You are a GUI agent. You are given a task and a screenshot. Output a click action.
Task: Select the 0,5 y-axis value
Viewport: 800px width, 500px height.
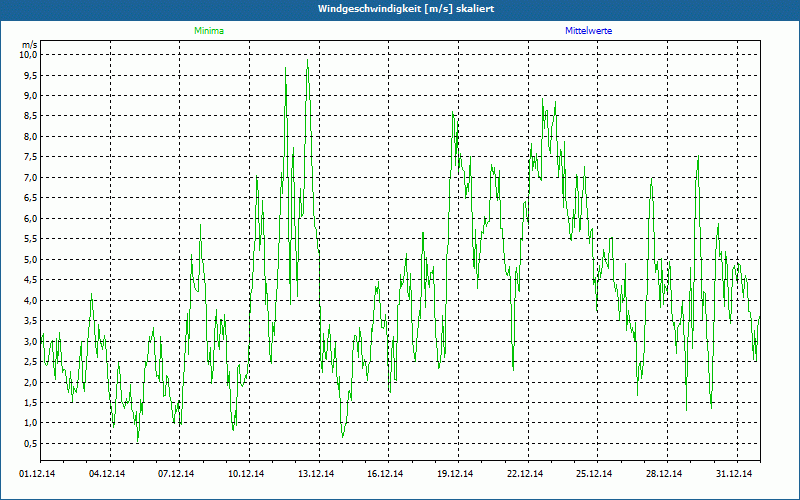tap(31, 444)
